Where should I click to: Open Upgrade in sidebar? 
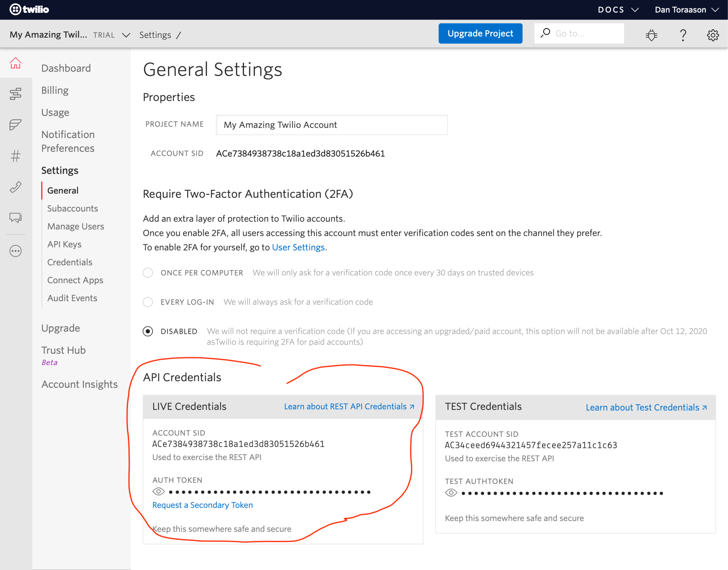click(61, 328)
